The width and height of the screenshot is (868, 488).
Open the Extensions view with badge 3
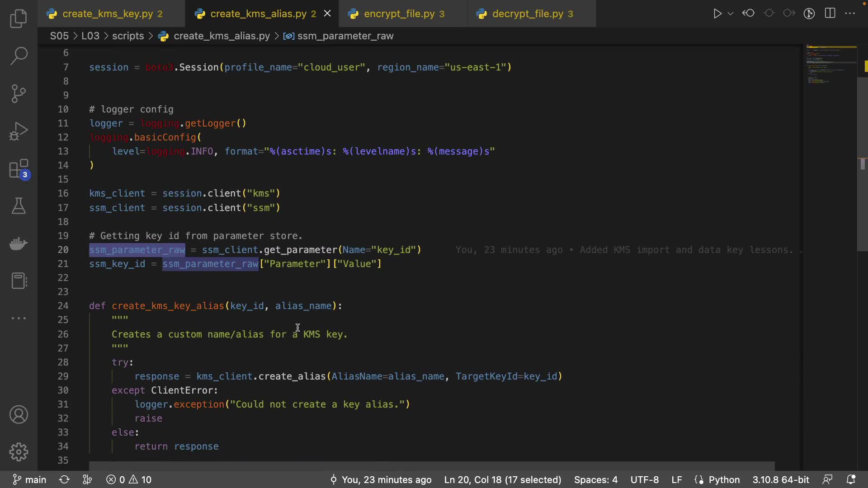(19, 169)
